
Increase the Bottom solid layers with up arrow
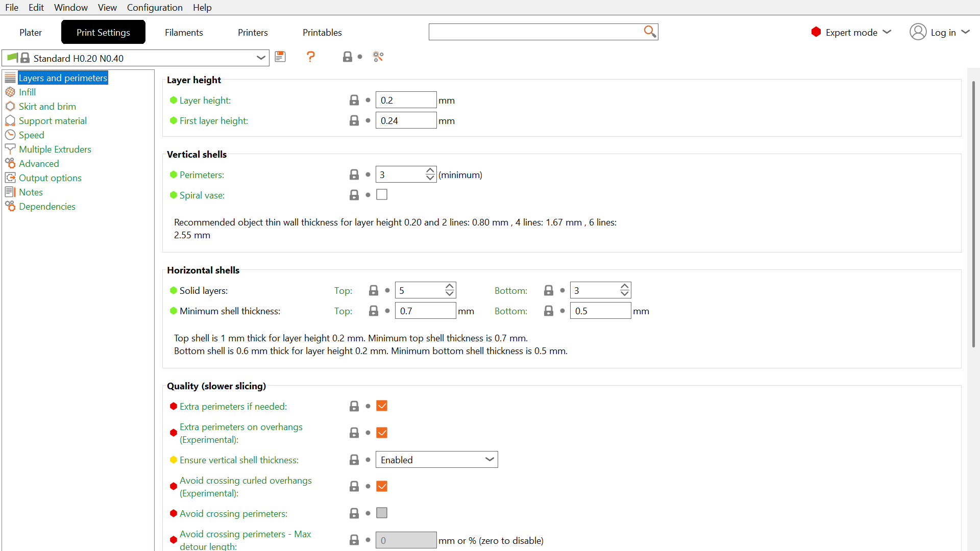(625, 286)
